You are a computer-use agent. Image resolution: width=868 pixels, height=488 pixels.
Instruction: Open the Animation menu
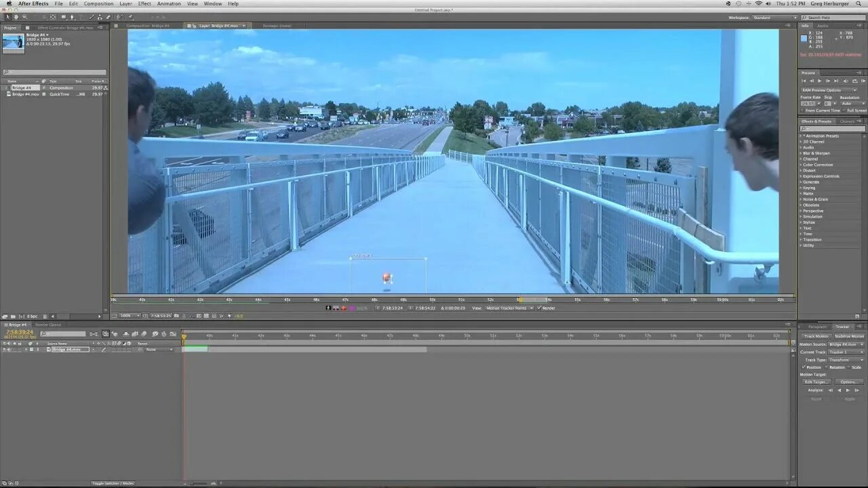[x=169, y=3]
